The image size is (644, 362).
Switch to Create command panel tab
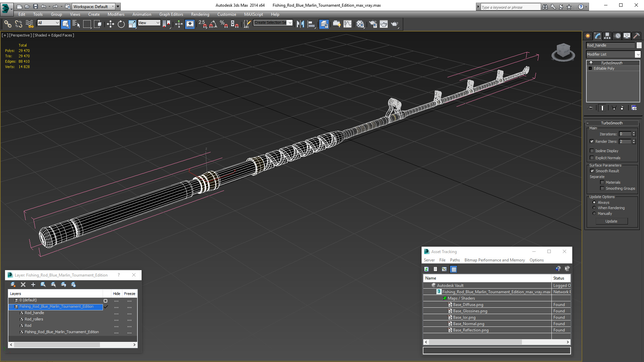click(x=588, y=36)
